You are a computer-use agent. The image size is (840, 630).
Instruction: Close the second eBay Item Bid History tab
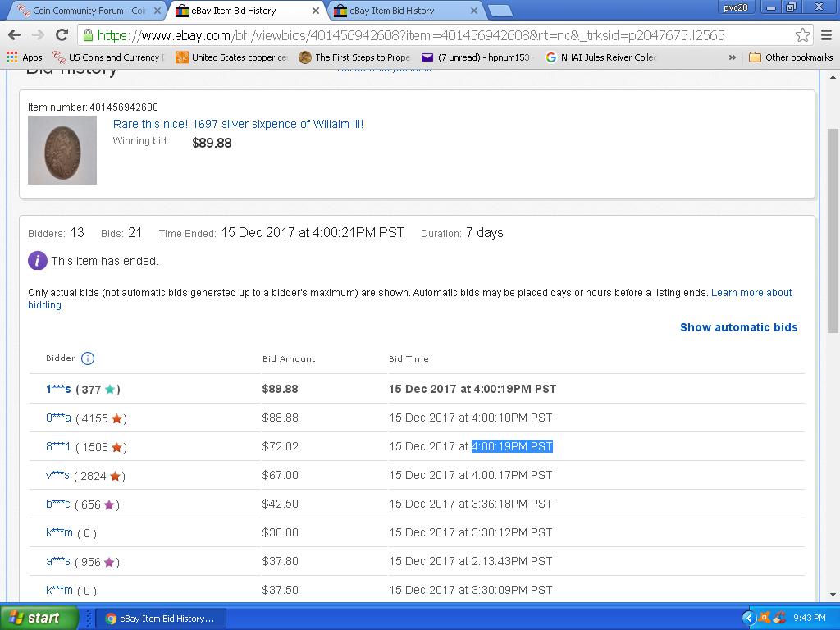[x=473, y=11]
